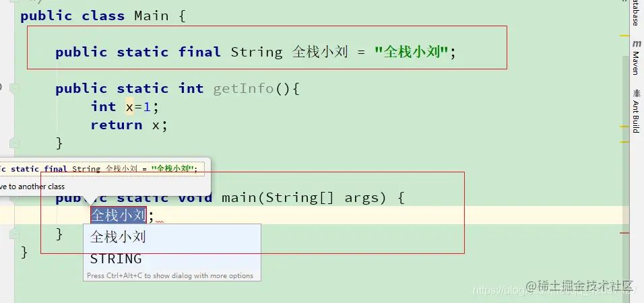Click the Ctrl+Alt+C more options hint
The image size is (644, 303).
click(170, 276)
